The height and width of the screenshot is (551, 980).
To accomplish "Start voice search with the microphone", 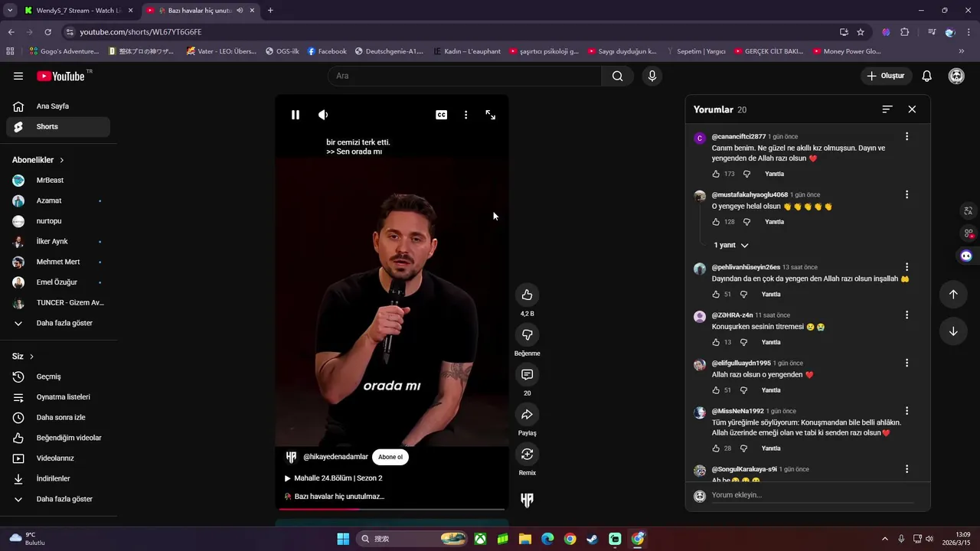I will [x=652, y=76].
